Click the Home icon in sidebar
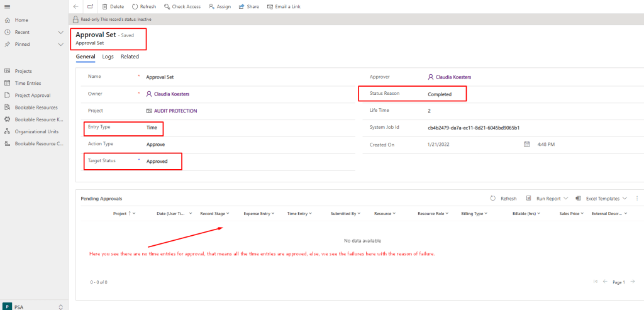The image size is (644, 310). coord(7,20)
